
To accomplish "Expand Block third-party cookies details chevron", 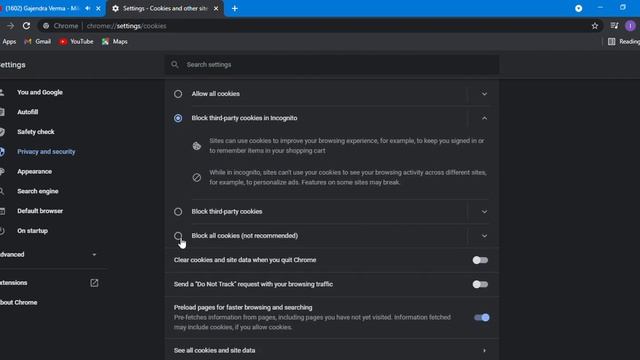I will click(484, 211).
